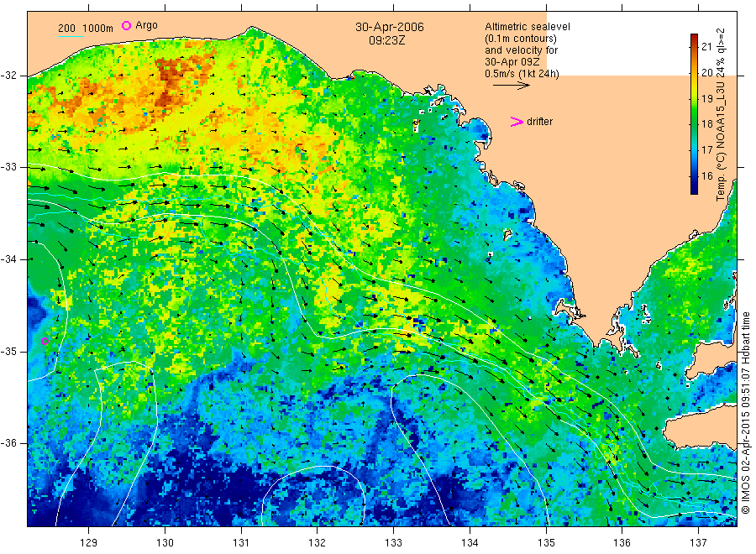Click the 137 longitude axis label
The image size is (756, 554).
698,543
